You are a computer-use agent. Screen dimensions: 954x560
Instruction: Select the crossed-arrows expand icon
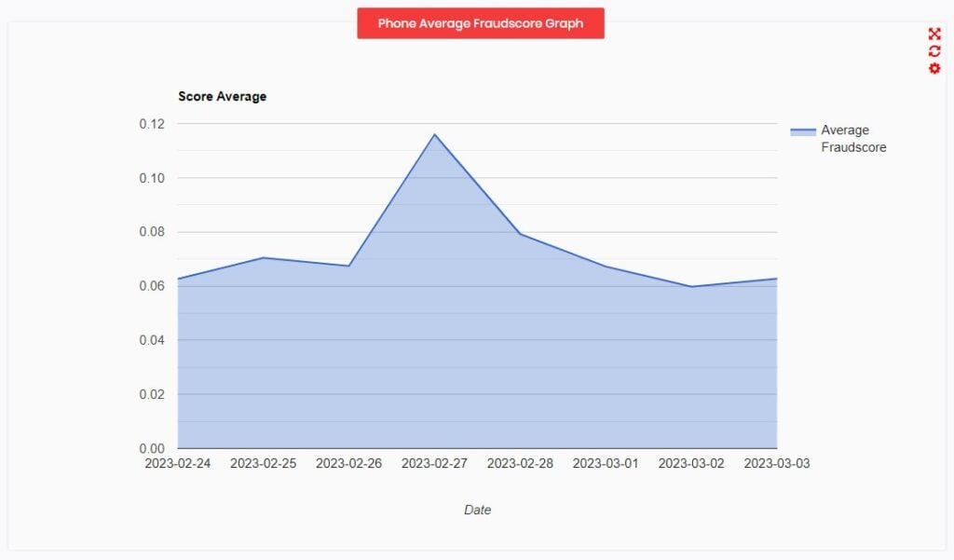(934, 34)
